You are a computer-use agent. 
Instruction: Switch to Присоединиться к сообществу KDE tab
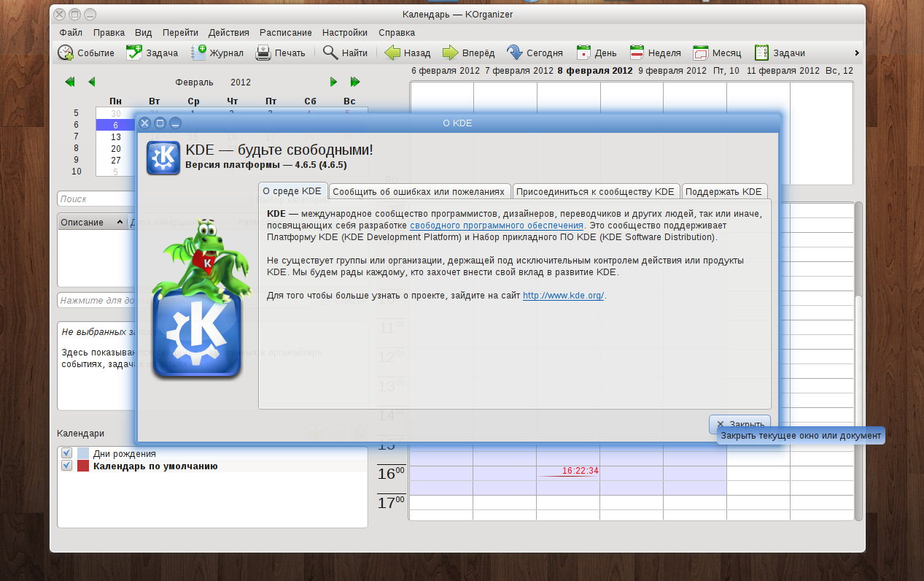[x=595, y=191]
